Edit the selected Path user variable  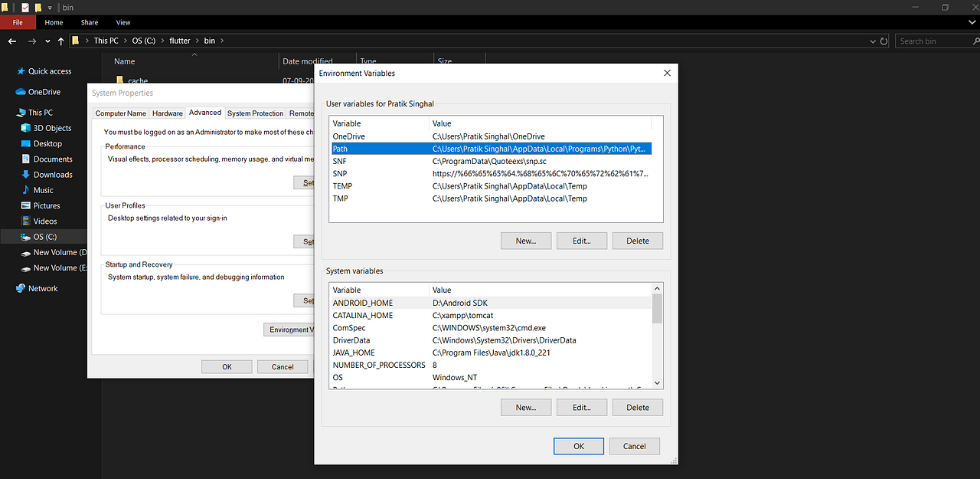click(581, 240)
